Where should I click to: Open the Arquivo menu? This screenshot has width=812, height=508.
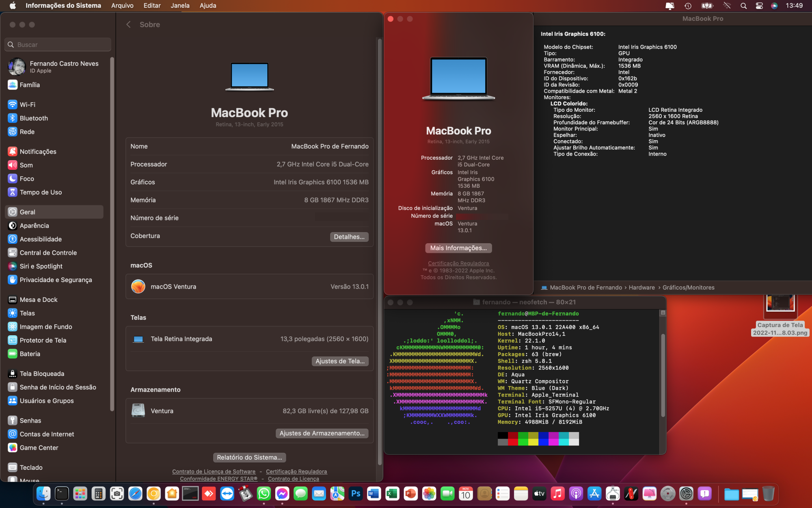[x=122, y=6]
